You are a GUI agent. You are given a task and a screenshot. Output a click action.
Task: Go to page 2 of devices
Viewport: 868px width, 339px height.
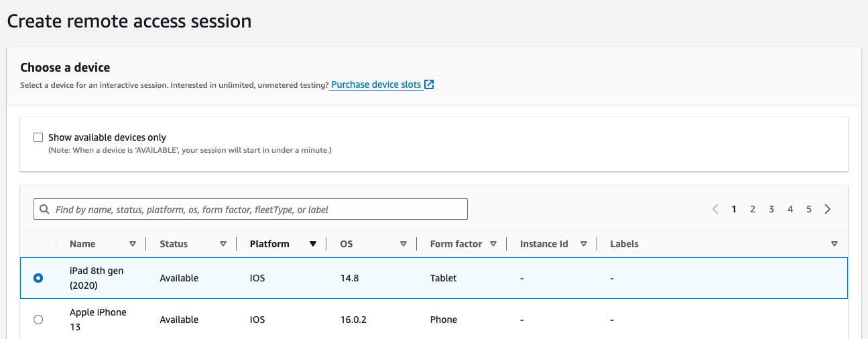pos(753,210)
